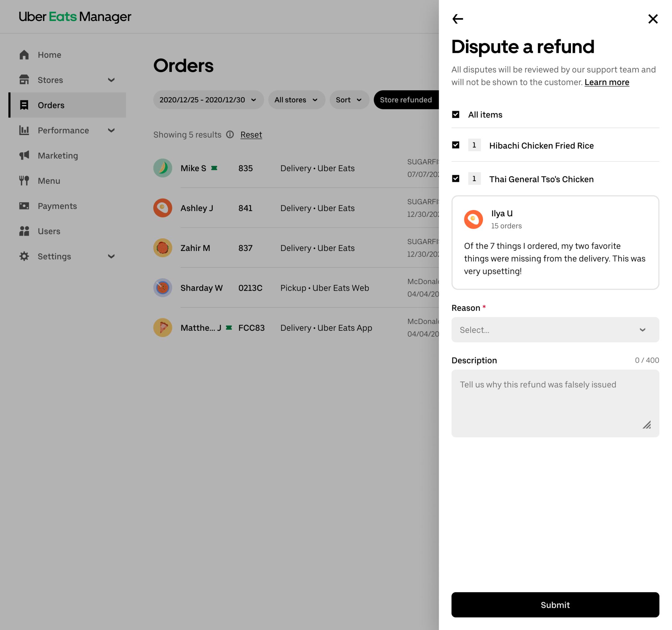The height and width of the screenshot is (630, 672).
Task: Click Pickup • Uber Eats Web text
Action: click(x=325, y=288)
